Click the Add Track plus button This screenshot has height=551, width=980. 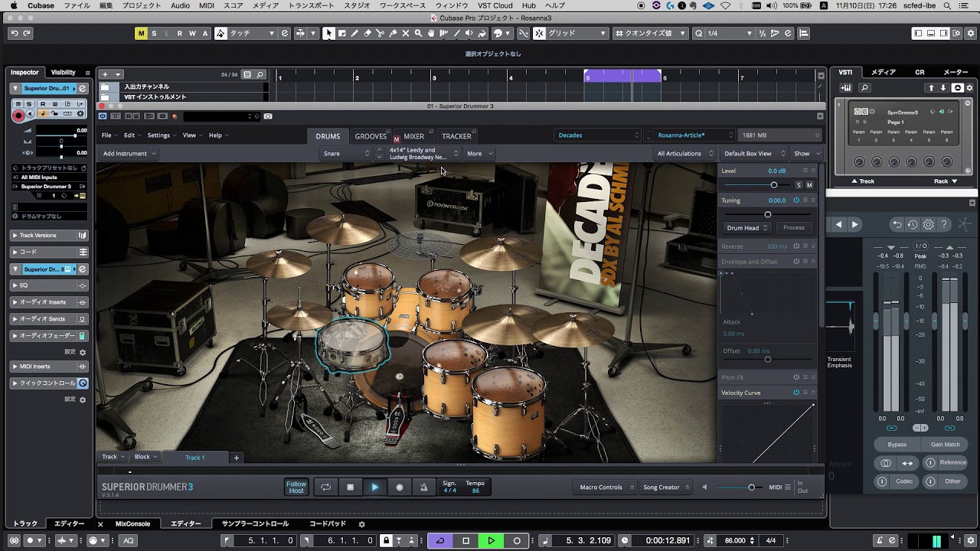pyautogui.click(x=105, y=74)
